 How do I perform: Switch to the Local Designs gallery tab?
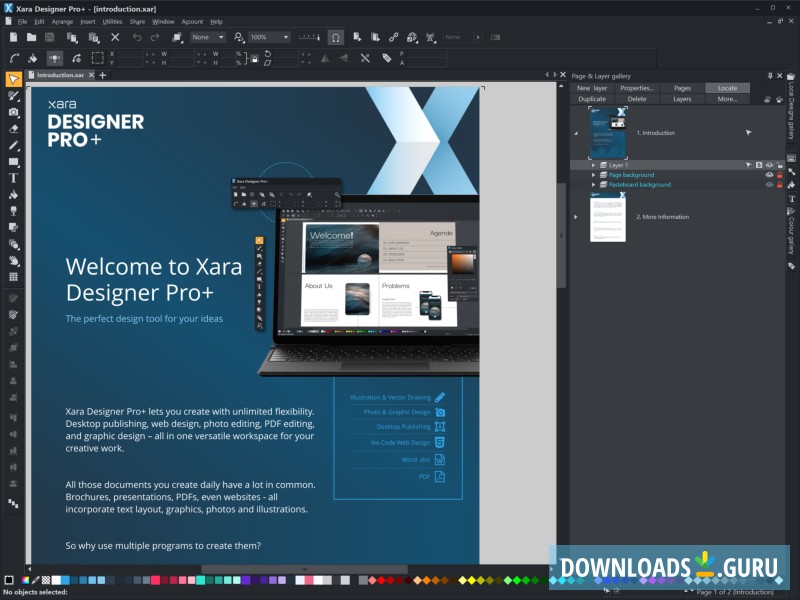[x=792, y=105]
